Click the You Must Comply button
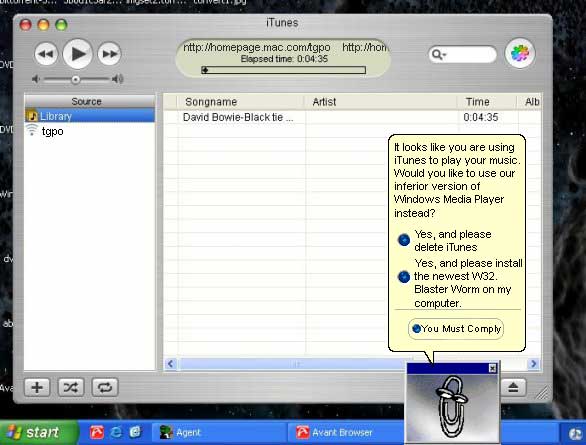This screenshot has width=586, height=445. click(x=456, y=329)
